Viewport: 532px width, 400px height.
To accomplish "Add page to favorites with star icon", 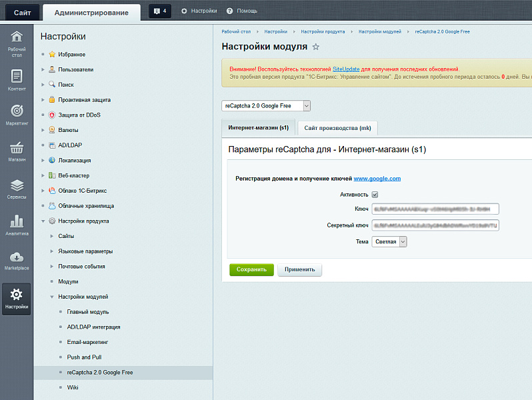I will pyautogui.click(x=316, y=47).
